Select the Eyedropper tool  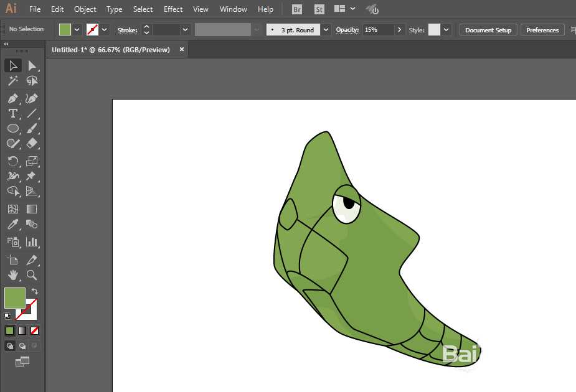pyautogui.click(x=12, y=225)
